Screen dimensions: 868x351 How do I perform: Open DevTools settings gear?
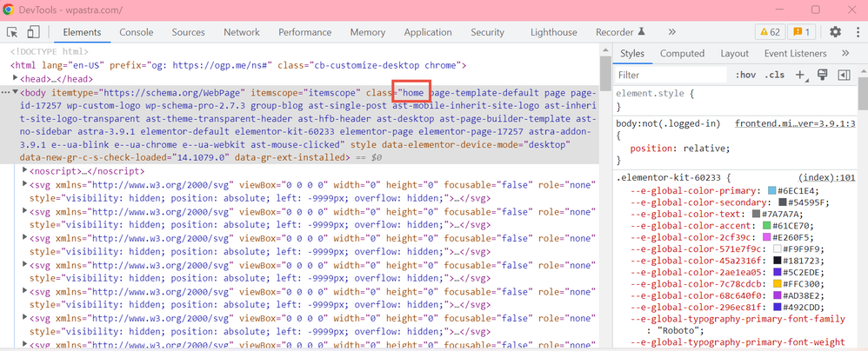835,32
